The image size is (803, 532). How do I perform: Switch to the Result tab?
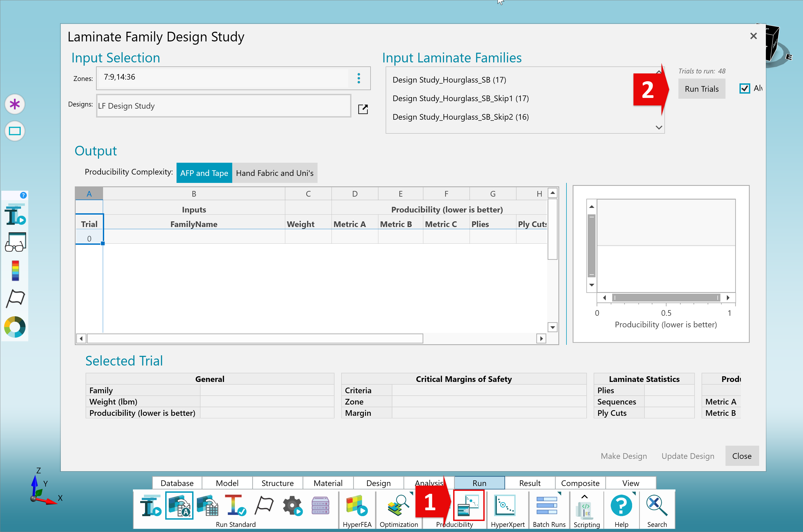pyautogui.click(x=530, y=483)
